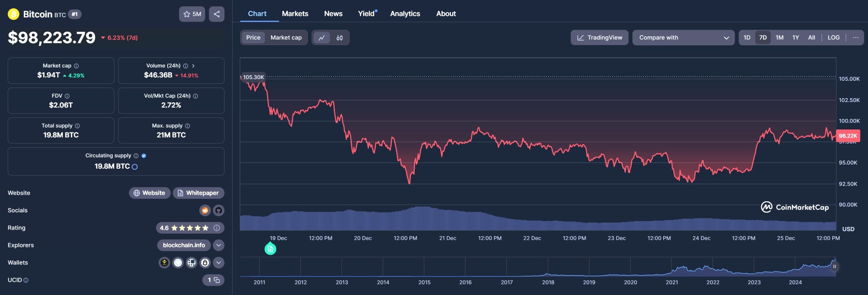Click the #1 rank badge
Viewport: 868px width, 295px height.
[x=75, y=14]
